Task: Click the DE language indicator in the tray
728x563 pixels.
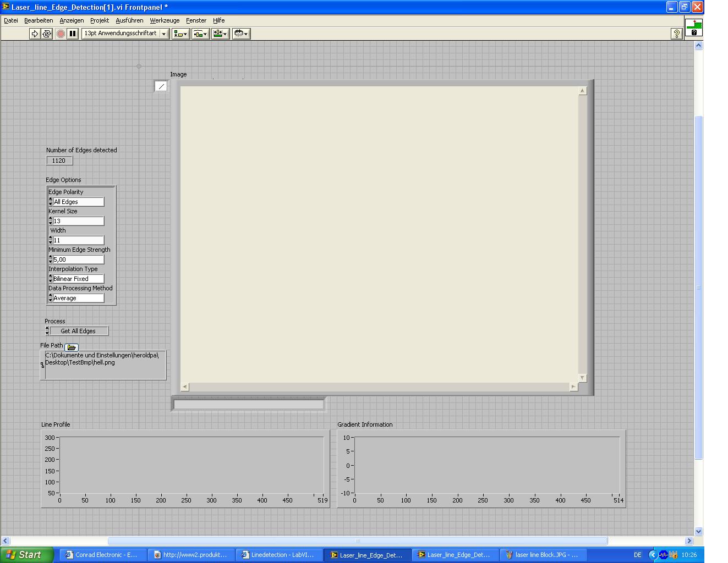Action: [637, 555]
